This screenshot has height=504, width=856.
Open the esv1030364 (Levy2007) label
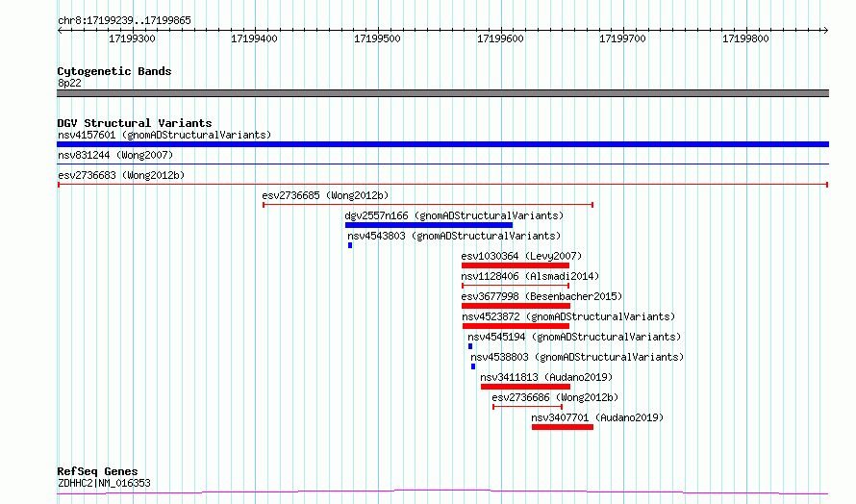[x=521, y=256]
